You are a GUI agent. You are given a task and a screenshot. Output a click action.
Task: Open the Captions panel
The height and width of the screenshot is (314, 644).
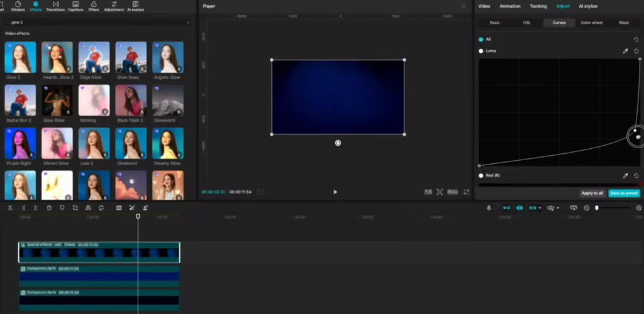pos(75,6)
